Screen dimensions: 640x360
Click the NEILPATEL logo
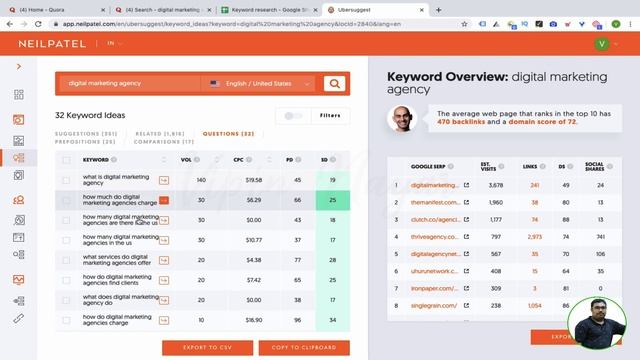tap(52, 44)
